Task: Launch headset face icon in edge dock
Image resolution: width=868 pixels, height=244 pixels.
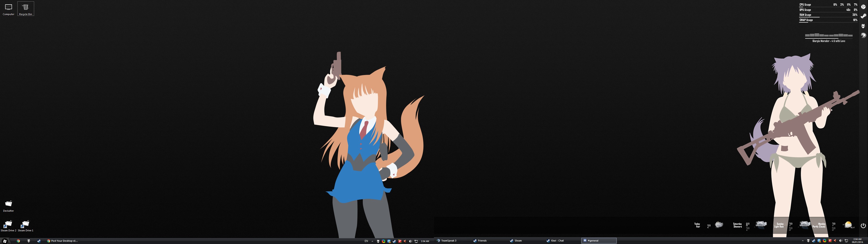Action: [863, 35]
